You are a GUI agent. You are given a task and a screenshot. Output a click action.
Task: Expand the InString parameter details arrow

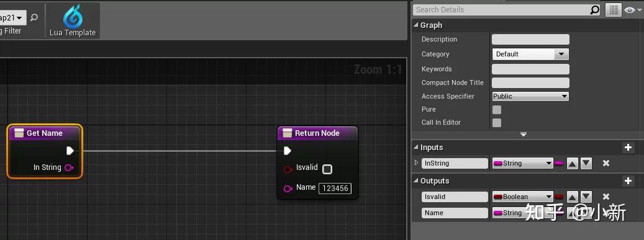click(417, 163)
